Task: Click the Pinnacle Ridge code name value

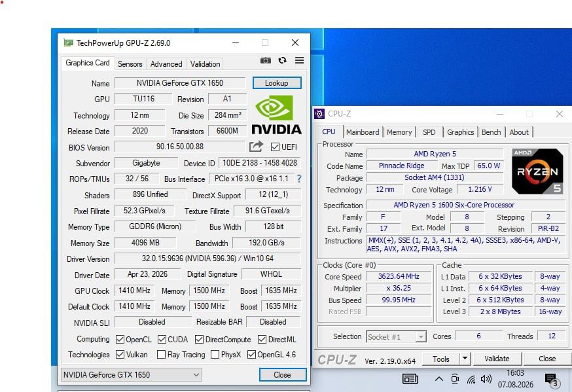Action: [x=401, y=166]
